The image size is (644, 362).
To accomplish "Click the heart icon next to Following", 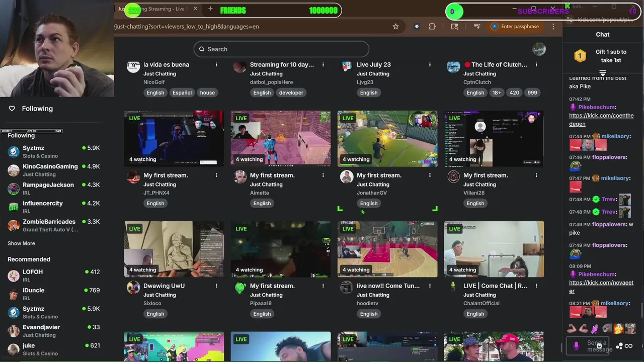I will 12,108.
